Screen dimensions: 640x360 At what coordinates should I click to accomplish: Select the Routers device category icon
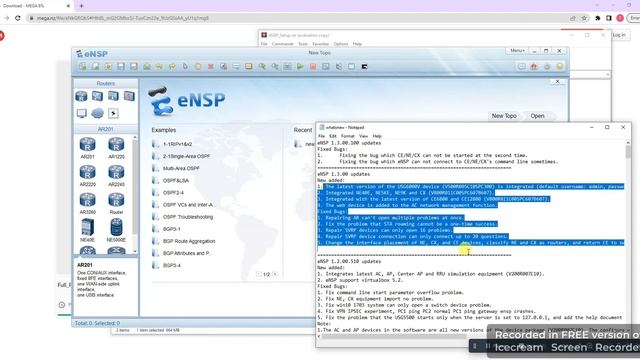(x=81, y=96)
